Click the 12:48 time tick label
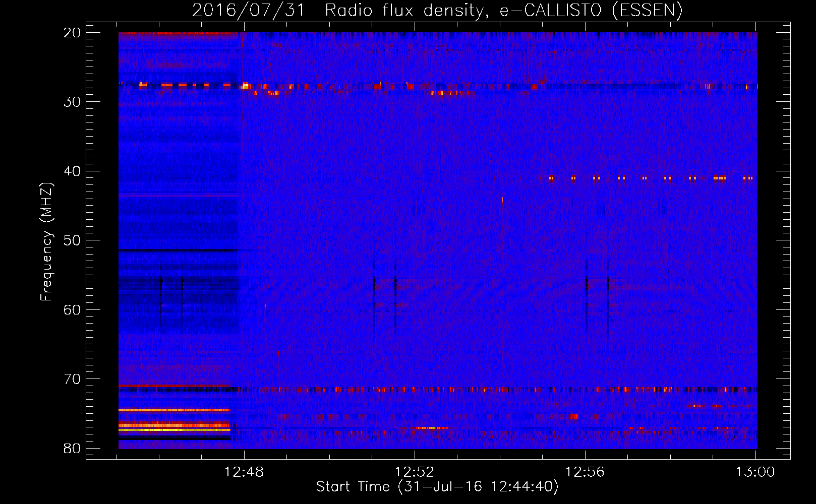This screenshot has width=816, height=504. click(x=244, y=472)
